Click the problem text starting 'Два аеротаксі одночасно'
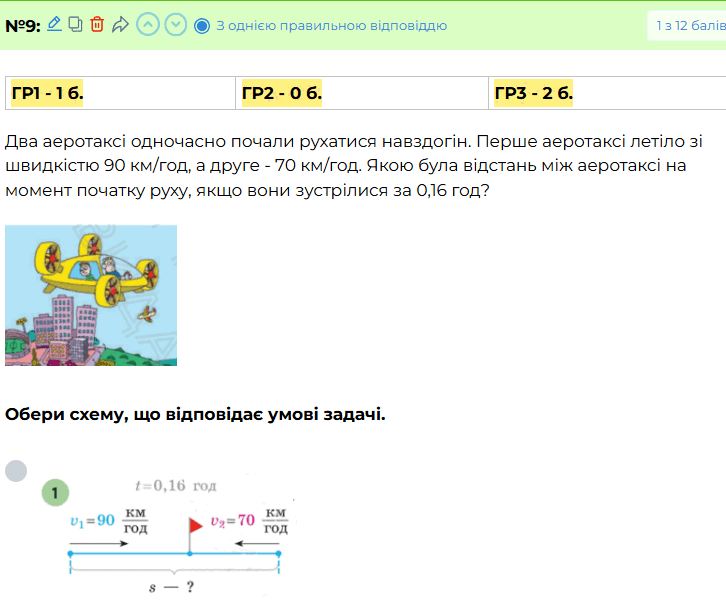The width and height of the screenshot is (726, 602). coord(354,166)
